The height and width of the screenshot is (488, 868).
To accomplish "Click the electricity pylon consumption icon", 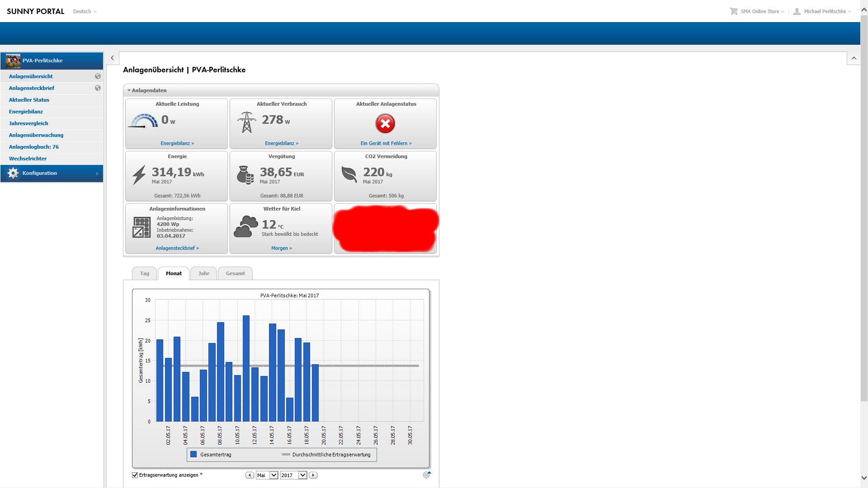I will [246, 122].
